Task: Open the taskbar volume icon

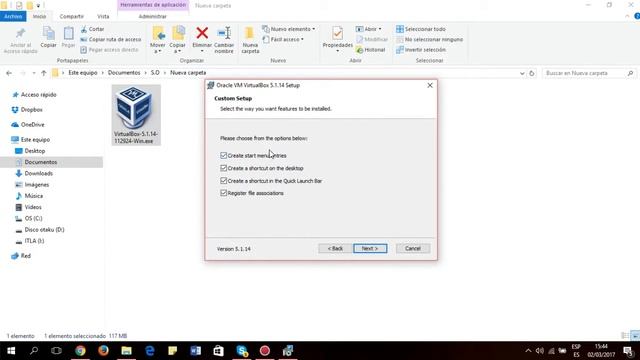Action: click(540, 351)
